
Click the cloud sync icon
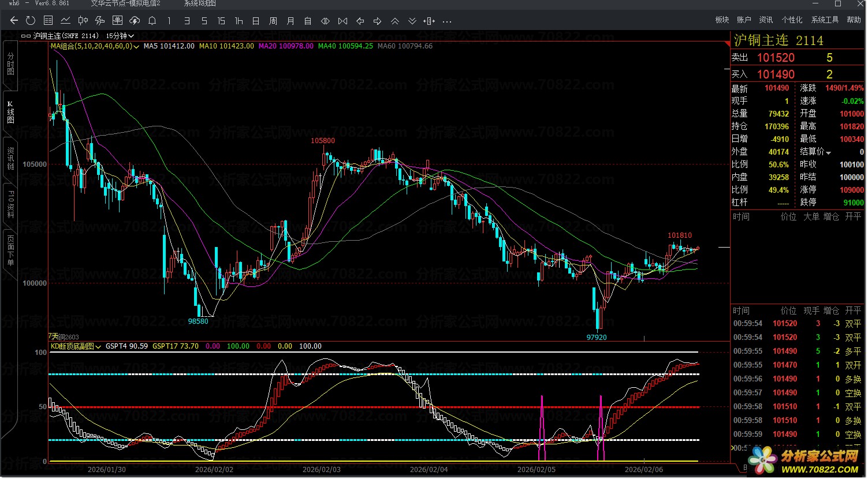click(135, 21)
